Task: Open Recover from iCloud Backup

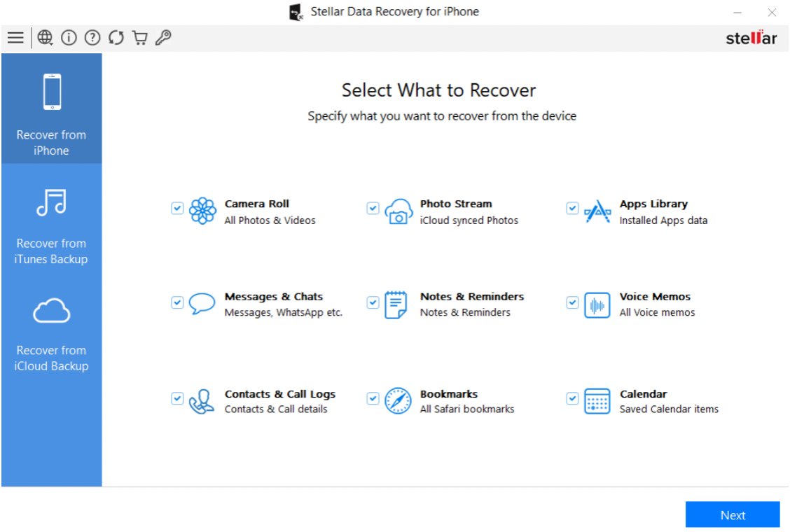Action: 51,335
